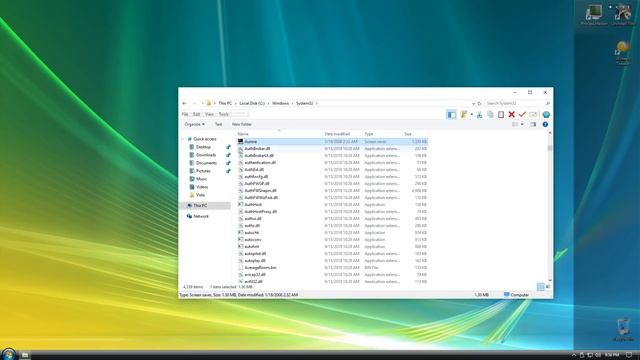Sort by the Name column header
Viewport: 640px width, 360px height.
tap(243, 134)
